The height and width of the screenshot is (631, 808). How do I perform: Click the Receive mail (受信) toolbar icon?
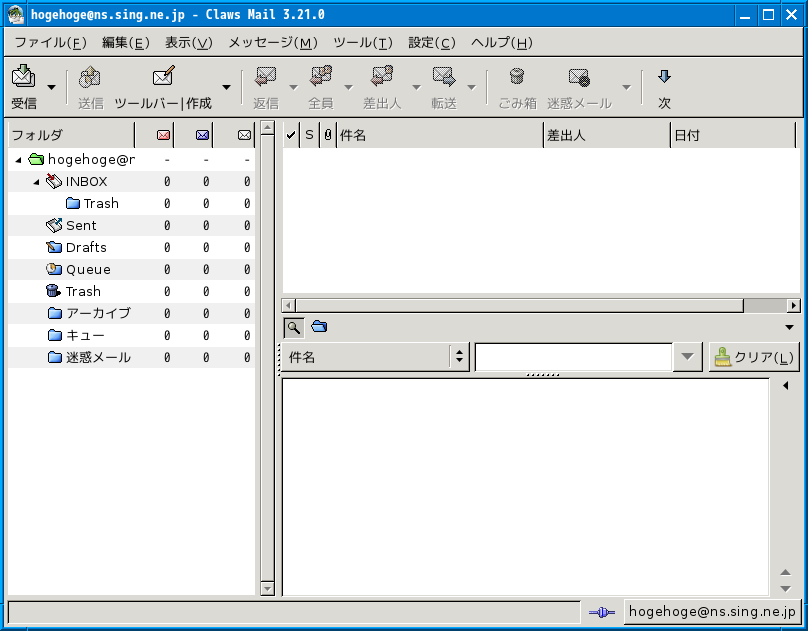click(24, 76)
